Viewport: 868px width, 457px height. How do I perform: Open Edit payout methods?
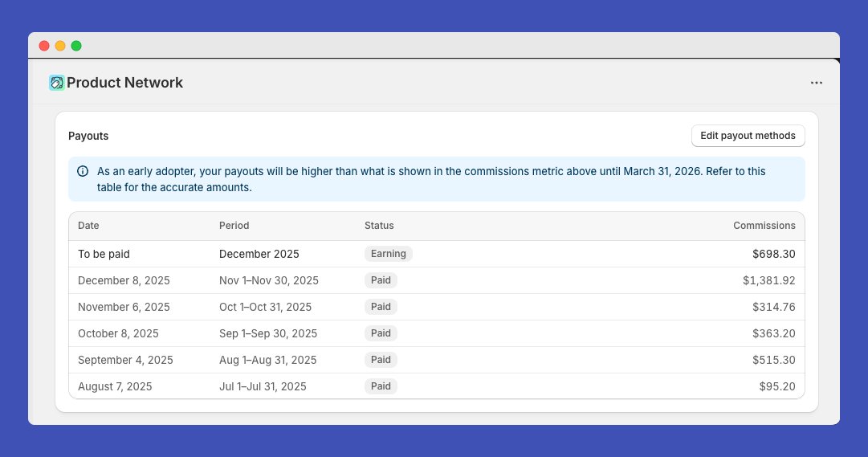[x=748, y=136]
